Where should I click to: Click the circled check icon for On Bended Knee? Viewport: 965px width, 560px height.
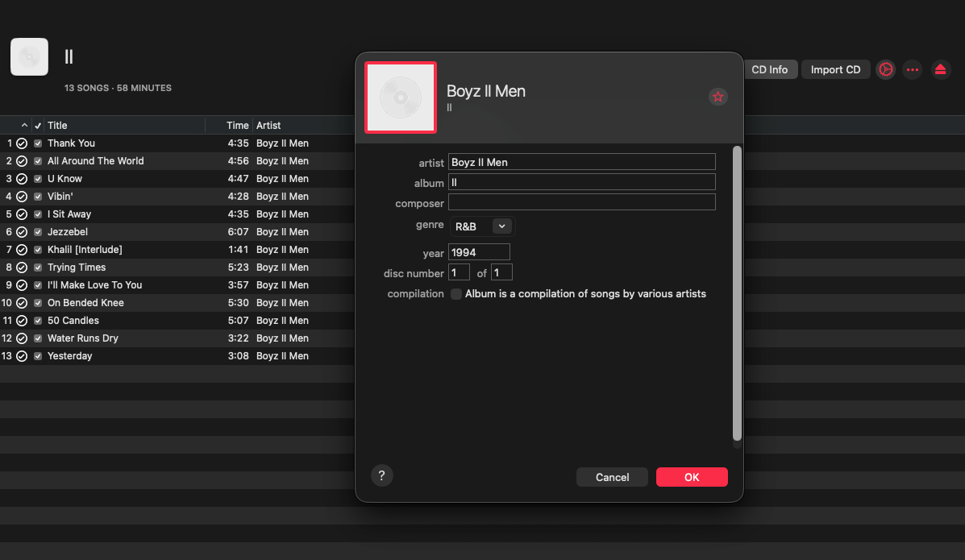tap(22, 303)
